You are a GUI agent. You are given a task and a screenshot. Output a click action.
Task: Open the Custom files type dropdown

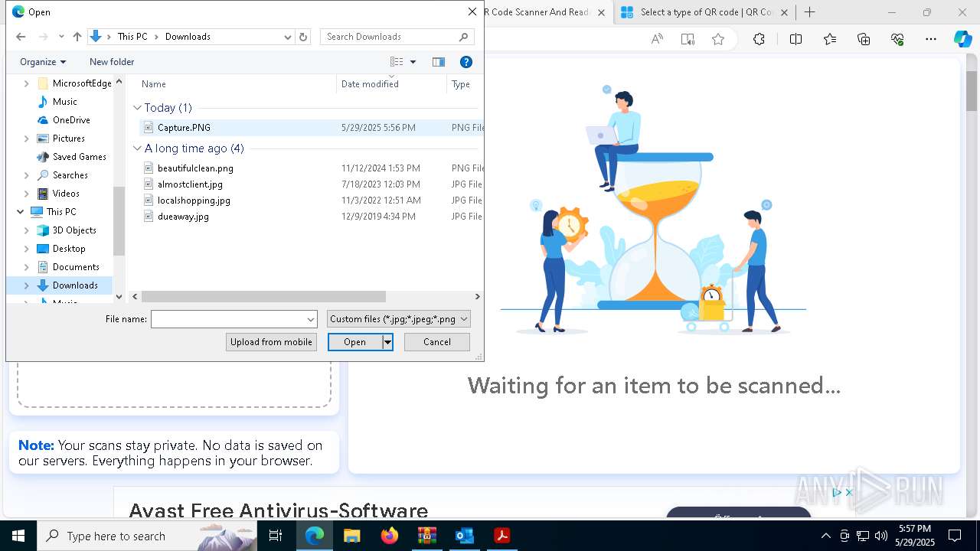[398, 319]
